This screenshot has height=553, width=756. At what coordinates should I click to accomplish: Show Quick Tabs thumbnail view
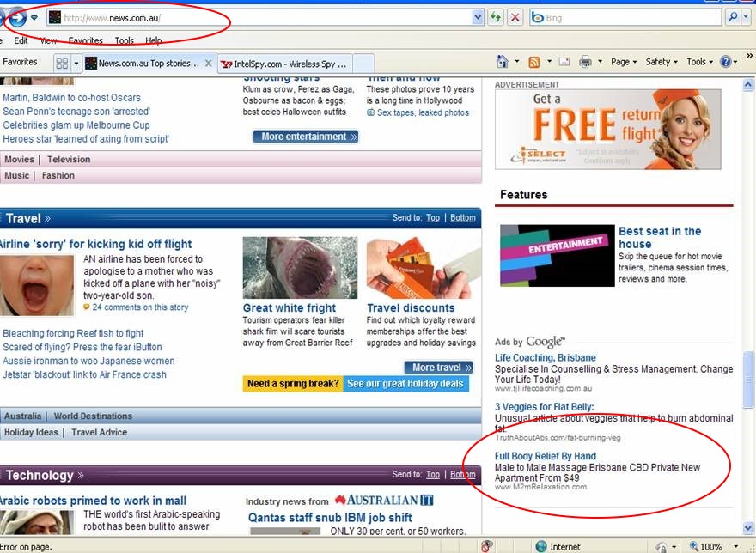point(62,64)
